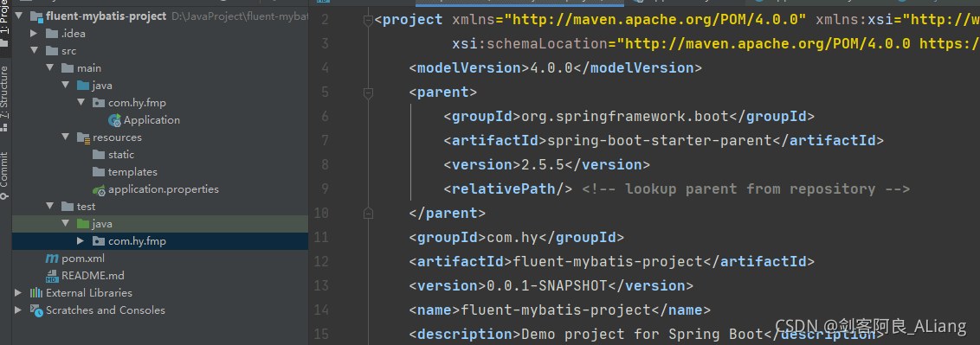Select README.md in project tree
This screenshot has width=980, height=345.
coord(93,276)
